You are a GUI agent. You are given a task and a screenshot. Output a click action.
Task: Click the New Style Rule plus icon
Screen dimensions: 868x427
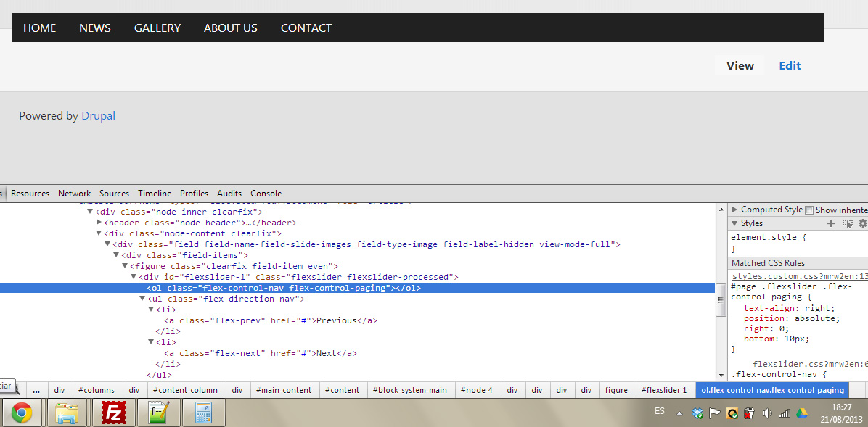point(831,223)
